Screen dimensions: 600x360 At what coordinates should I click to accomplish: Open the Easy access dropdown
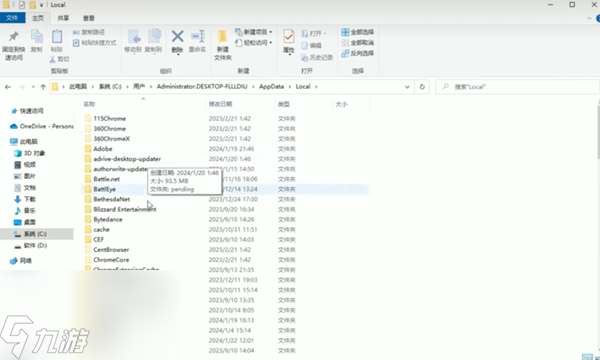click(x=254, y=42)
